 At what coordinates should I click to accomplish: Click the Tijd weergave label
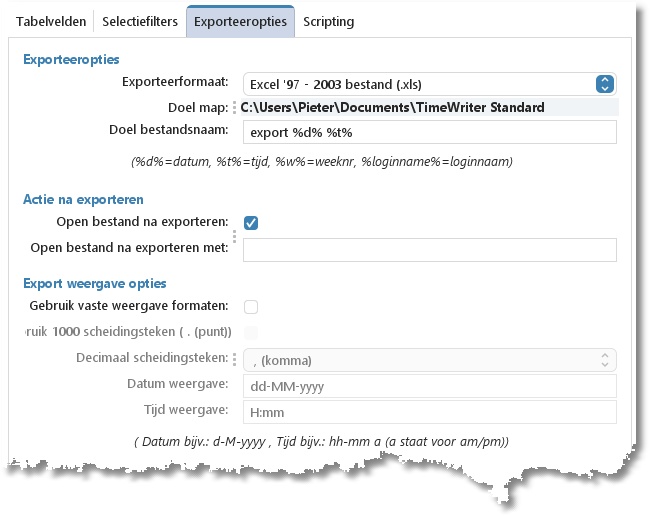pyautogui.click(x=186, y=409)
